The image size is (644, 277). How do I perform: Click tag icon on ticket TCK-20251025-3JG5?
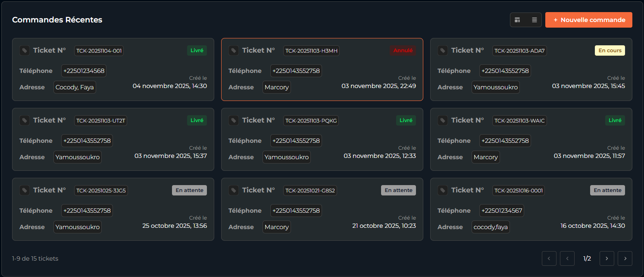tap(25, 190)
